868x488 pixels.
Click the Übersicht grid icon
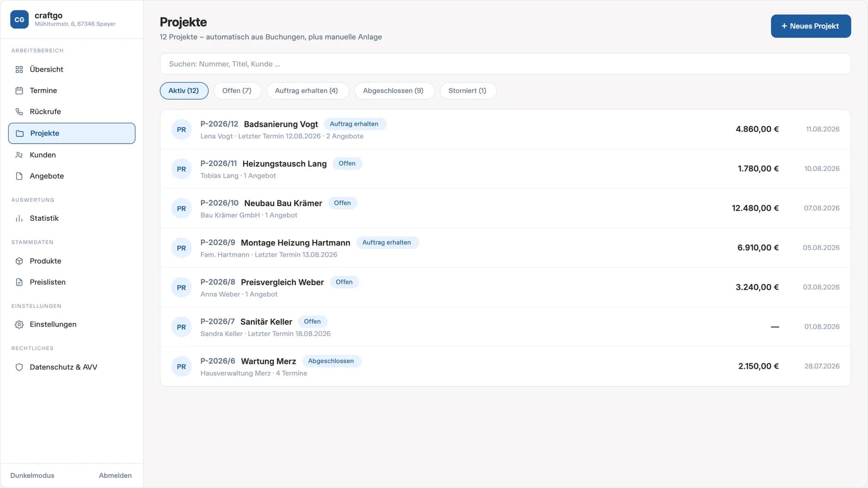click(19, 69)
